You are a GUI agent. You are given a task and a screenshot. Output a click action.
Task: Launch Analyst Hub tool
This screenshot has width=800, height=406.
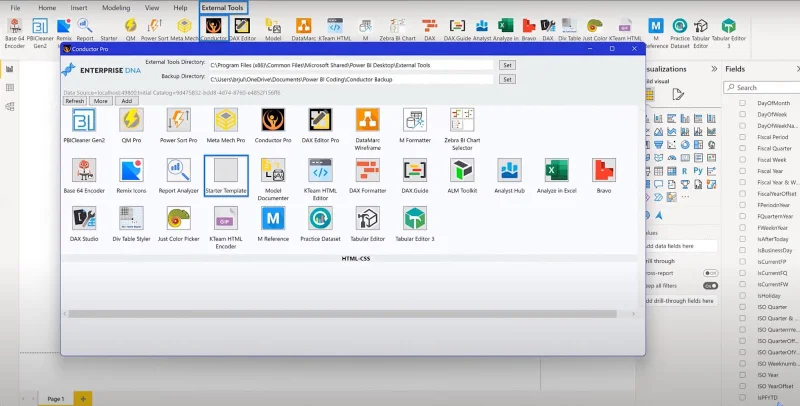tap(509, 170)
